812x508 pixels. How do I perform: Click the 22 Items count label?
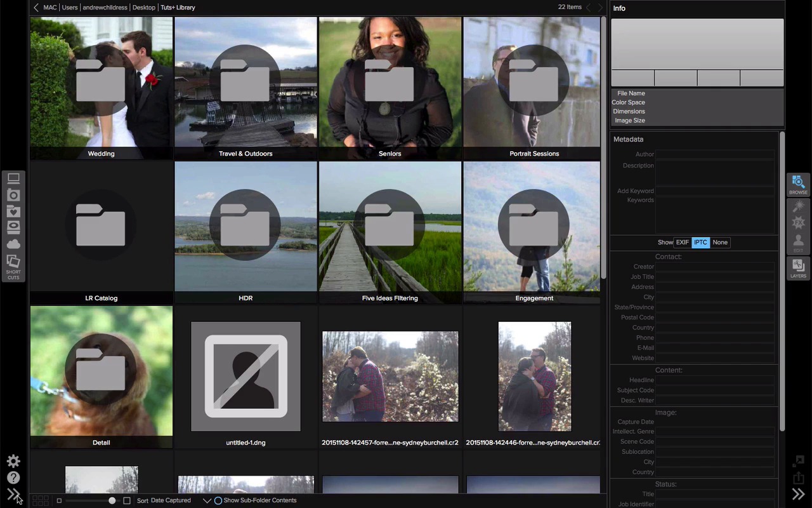pos(570,8)
